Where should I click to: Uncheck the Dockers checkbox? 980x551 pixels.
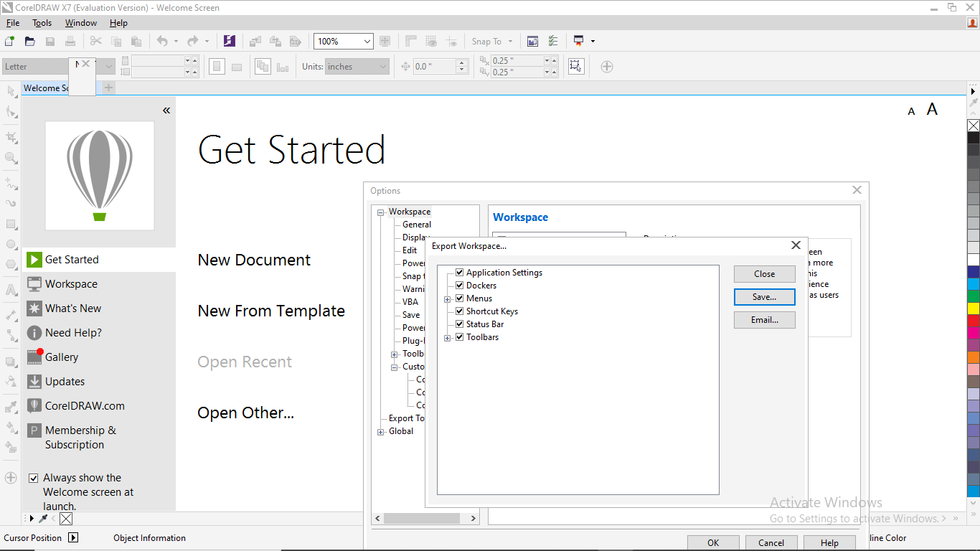(x=460, y=286)
